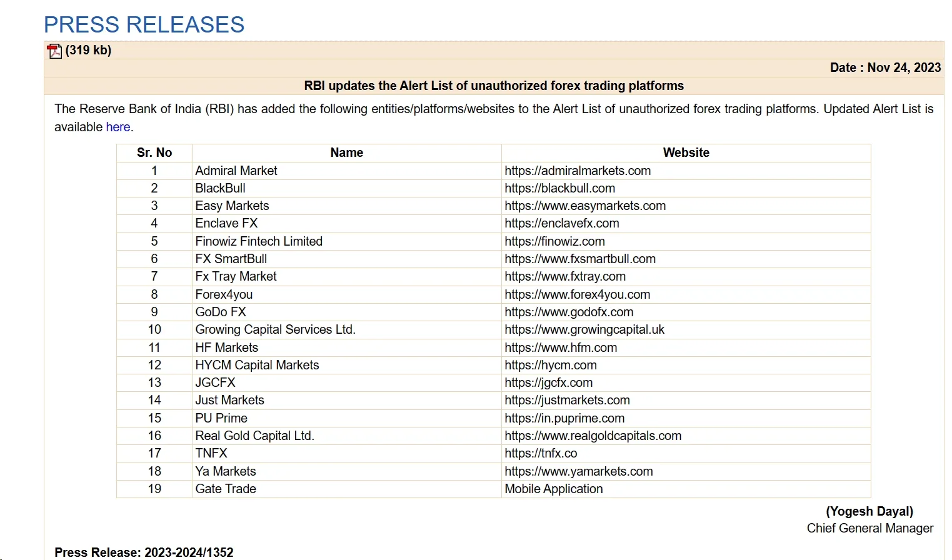Select the '(Yogesh Dayal)' signature name
Viewport: 952px width, 560px height.
(x=869, y=511)
